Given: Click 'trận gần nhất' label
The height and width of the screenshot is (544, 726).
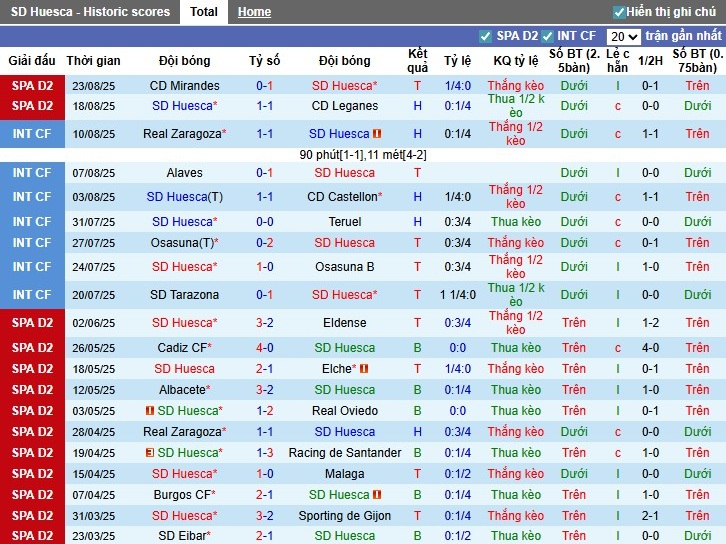Looking at the screenshot, I should [x=683, y=36].
